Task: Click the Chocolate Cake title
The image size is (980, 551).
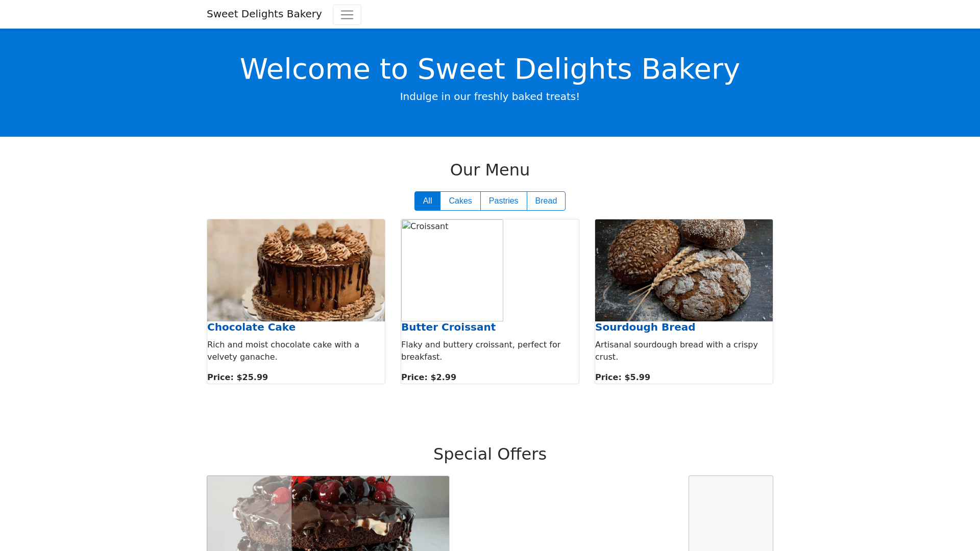Action: pos(251,327)
